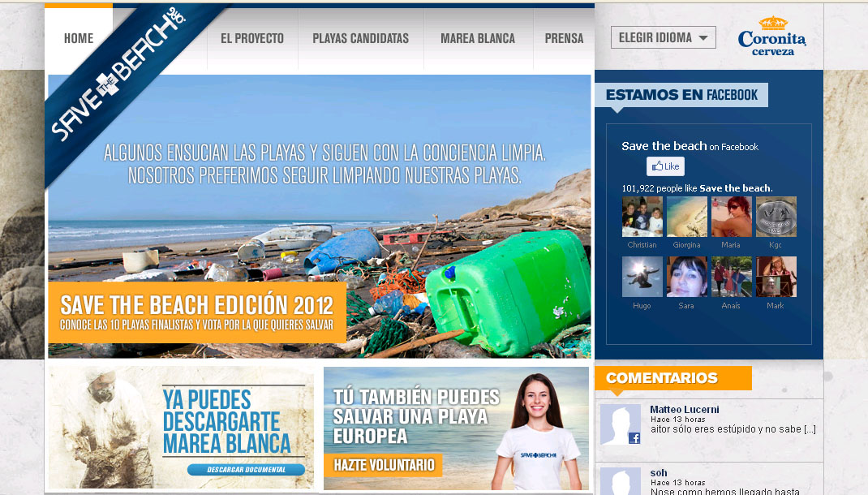This screenshot has height=495, width=868.
Task: Click the Facebook badge on Matteo's avatar
Action: click(x=634, y=438)
